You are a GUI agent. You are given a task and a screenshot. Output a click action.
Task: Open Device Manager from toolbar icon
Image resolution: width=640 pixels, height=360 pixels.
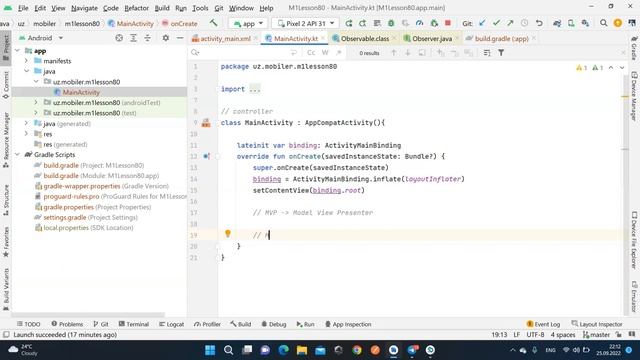571,23
